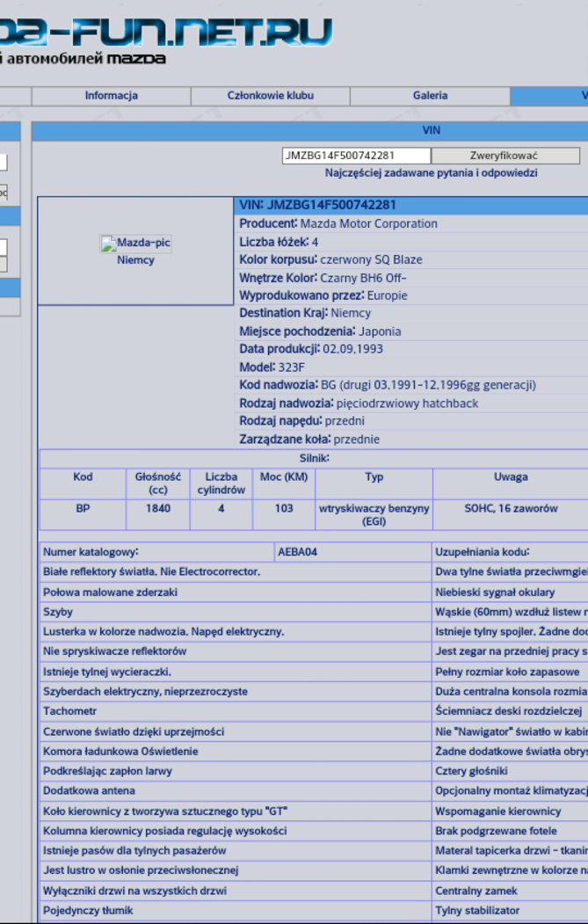Click 'SOHC, 16 zaworów' cell
The width and height of the screenshot is (588, 924).
point(511,513)
